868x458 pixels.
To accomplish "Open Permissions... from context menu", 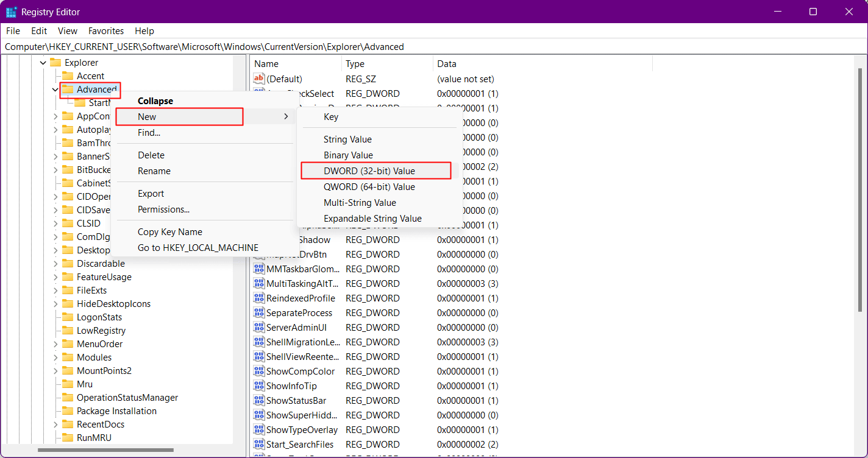I will click(x=204, y=209).
